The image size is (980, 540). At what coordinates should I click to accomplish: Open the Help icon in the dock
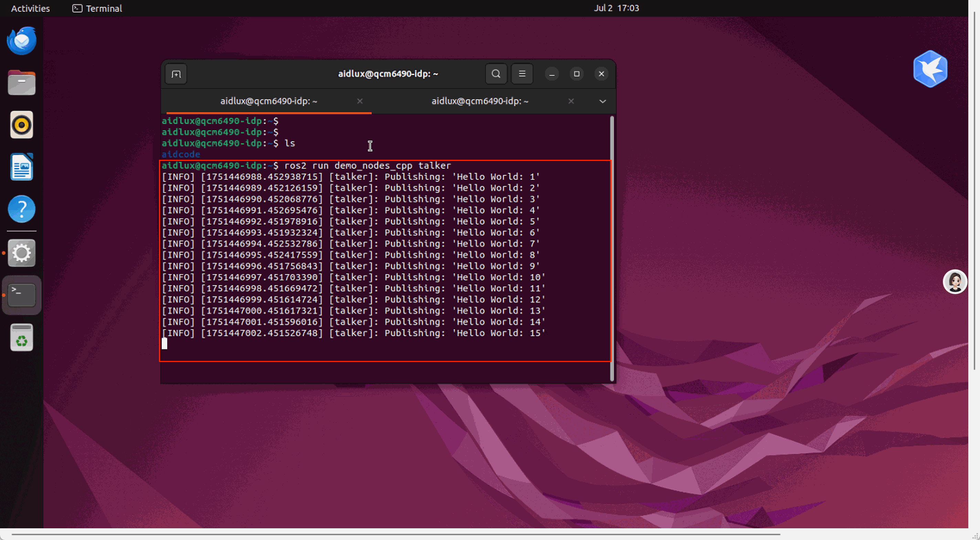(x=22, y=209)
